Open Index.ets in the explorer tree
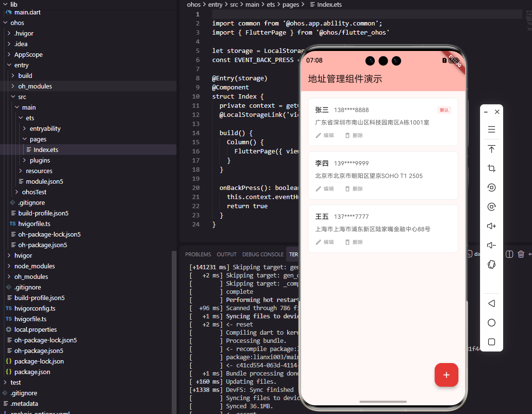 (x=46, y=150)
